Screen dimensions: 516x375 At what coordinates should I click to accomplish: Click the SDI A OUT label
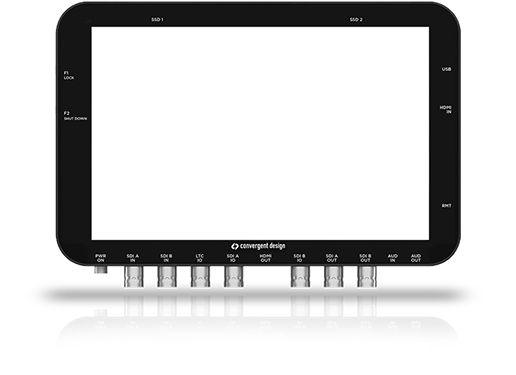pyautogui.click(x=332, y=258)
